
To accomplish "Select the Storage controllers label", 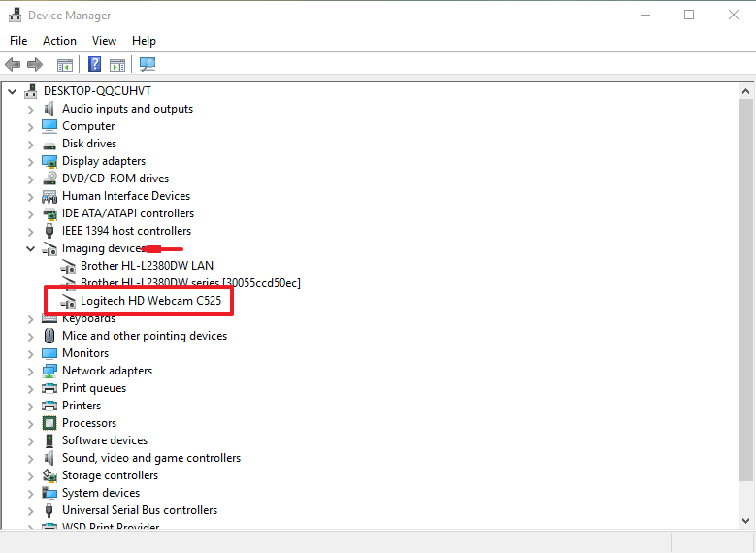I will pos(110,475).
